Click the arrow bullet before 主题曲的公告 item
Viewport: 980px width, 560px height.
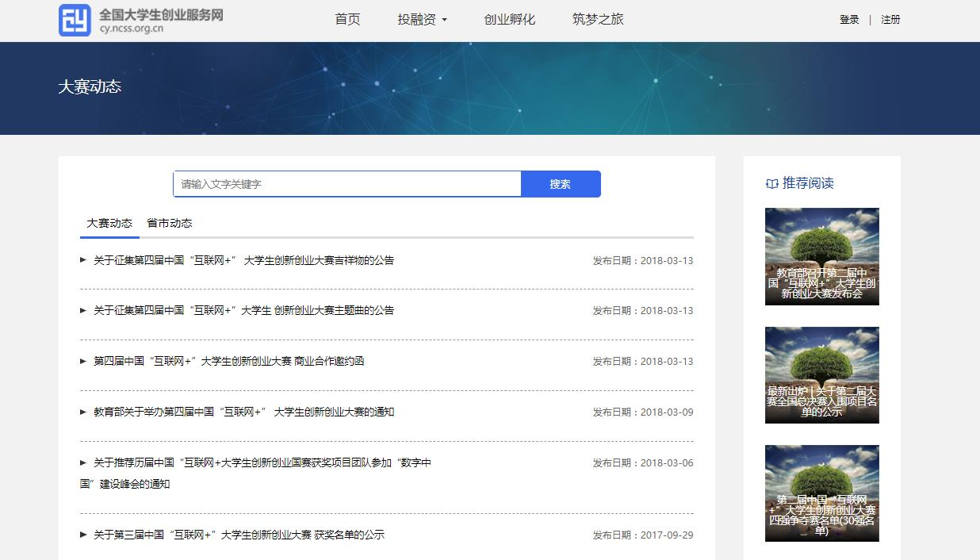(83, 310)
